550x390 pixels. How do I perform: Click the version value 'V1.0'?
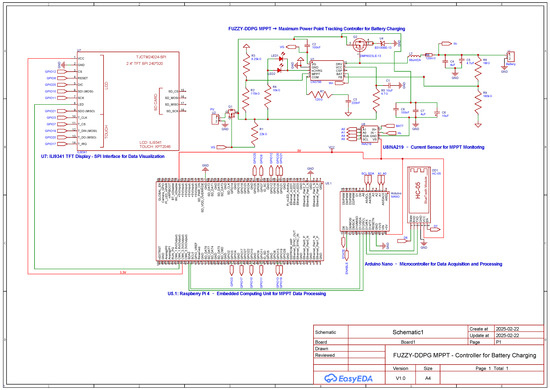[x=401, y=378]
